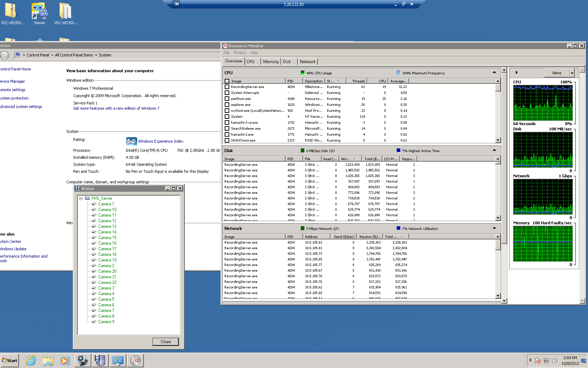This screenshot has height=368, width=588.
Task: Launch Windows Media Player from taskbar
Action: tap(65, 360)
